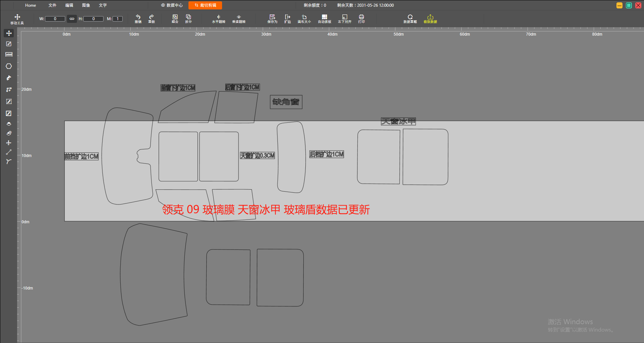Open the Home menu
Screen dimensions: 644x343
pos(31,5)
